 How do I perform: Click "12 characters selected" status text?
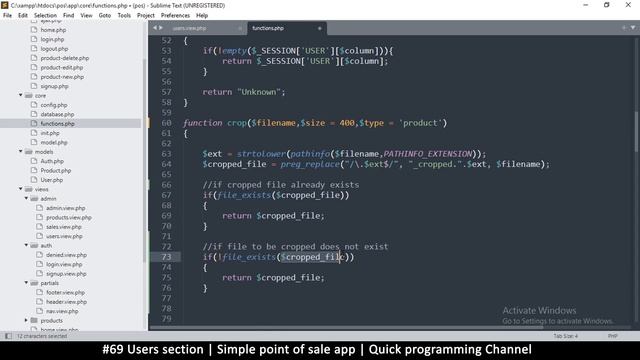(x=42, y=336)
